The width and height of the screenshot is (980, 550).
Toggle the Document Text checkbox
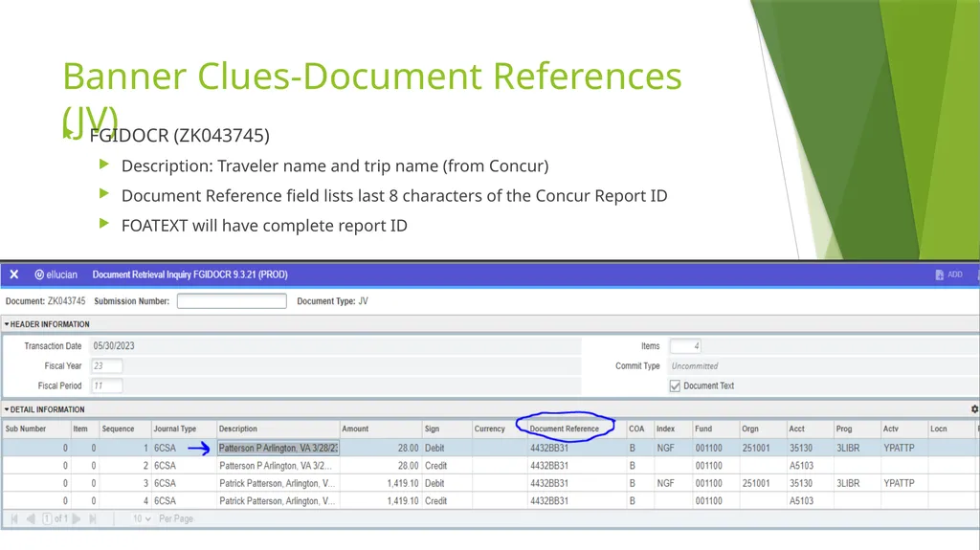(675, 386)
